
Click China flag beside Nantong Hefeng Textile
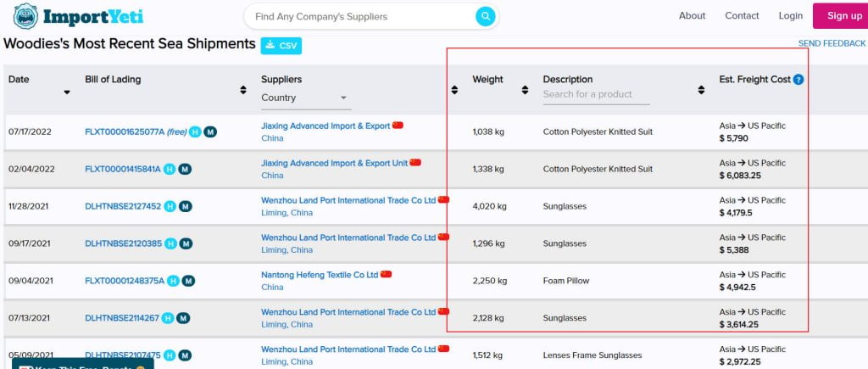coord(387,275)
